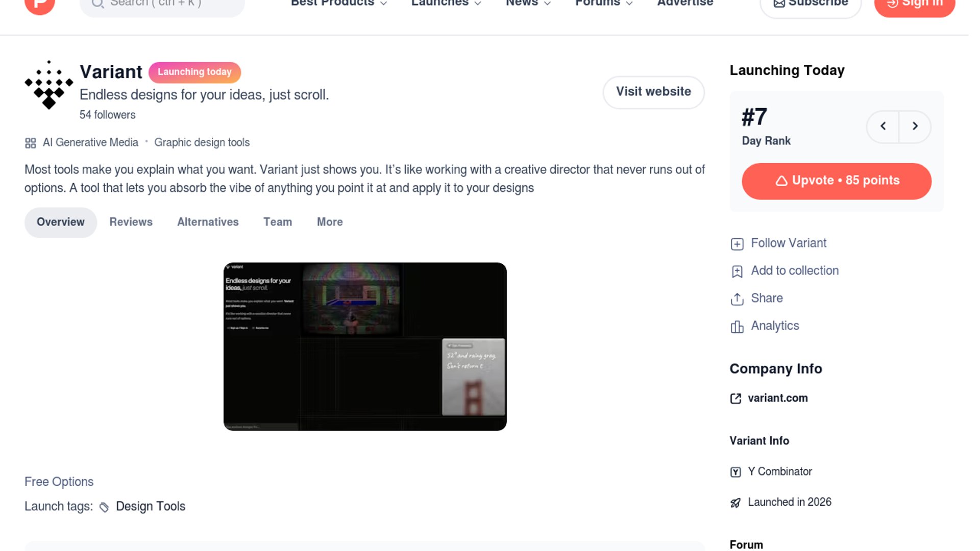Expand the Launches dropdown menu
The image size is (980, 551).
[446, 3]
